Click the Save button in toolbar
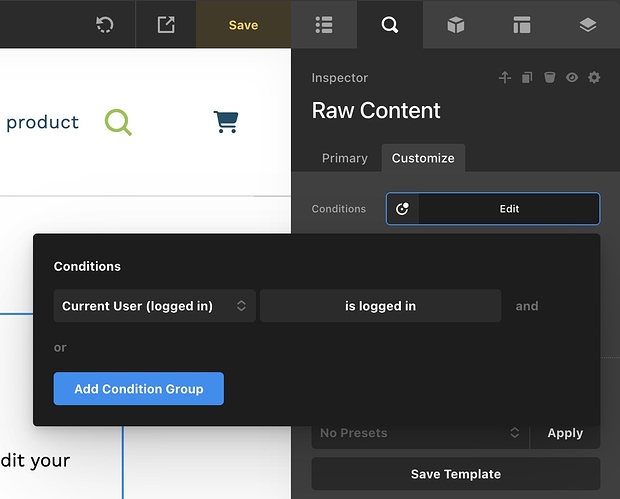The width and height of the screenshot is (620, 499). coord(243,25)
